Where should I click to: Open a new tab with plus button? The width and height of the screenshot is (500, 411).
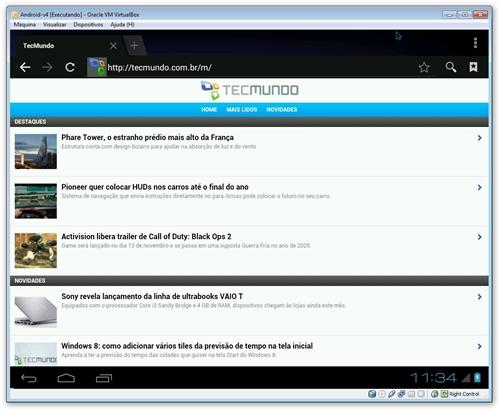(134, 45)
